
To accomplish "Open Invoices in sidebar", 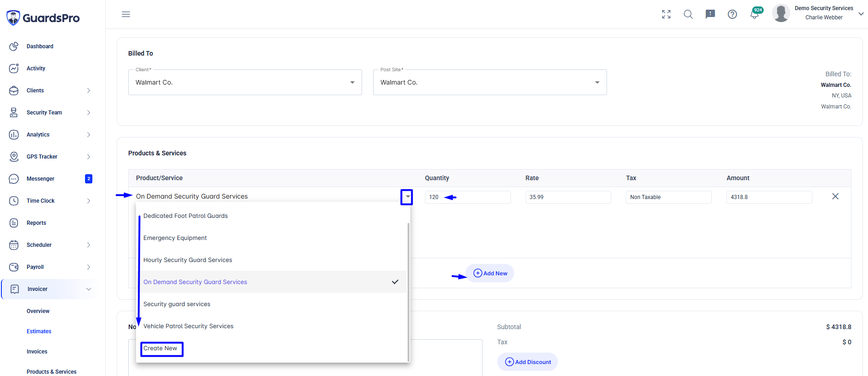I will click(37, 352).
